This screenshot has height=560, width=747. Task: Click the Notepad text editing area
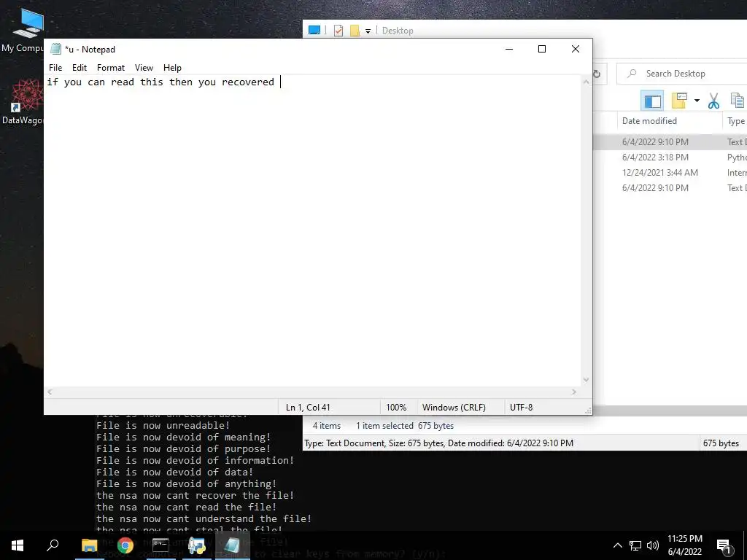312,231
